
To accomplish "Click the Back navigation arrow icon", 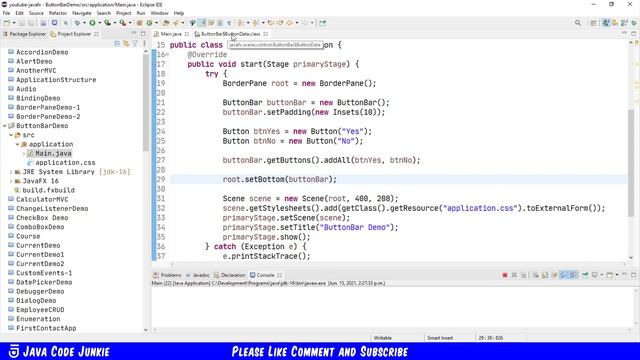I will click(x=289, y=23).
